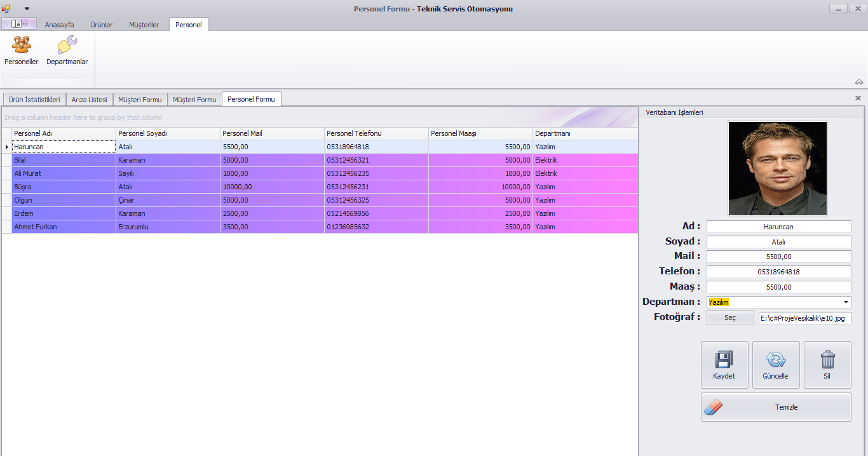The image size is (868, 456).
Task: Select the Olgun row name cell
Action: tap(64, 200)
